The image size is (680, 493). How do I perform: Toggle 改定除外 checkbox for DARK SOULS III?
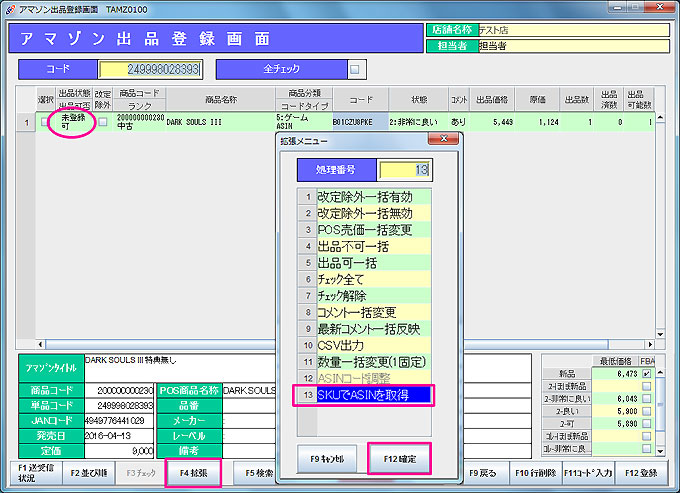102,122
